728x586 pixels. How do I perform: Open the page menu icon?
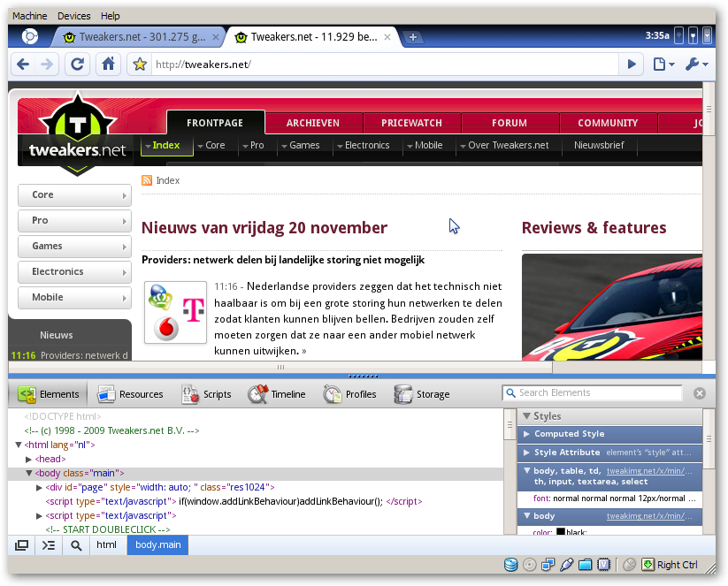664,64
